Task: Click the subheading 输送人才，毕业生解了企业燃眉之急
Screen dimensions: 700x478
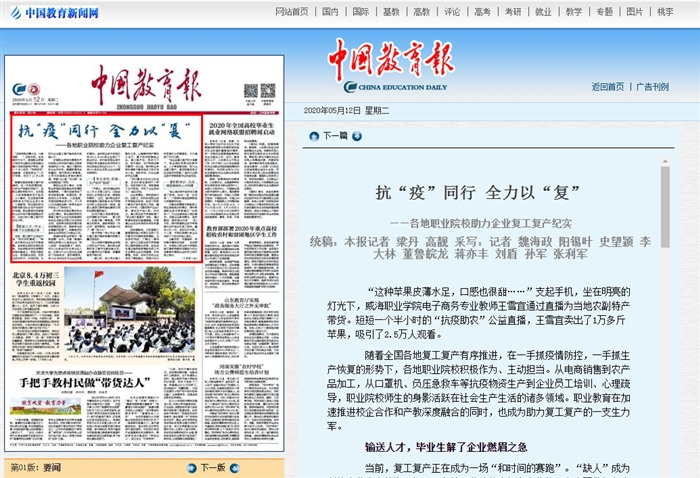Action: pos(446,447)
